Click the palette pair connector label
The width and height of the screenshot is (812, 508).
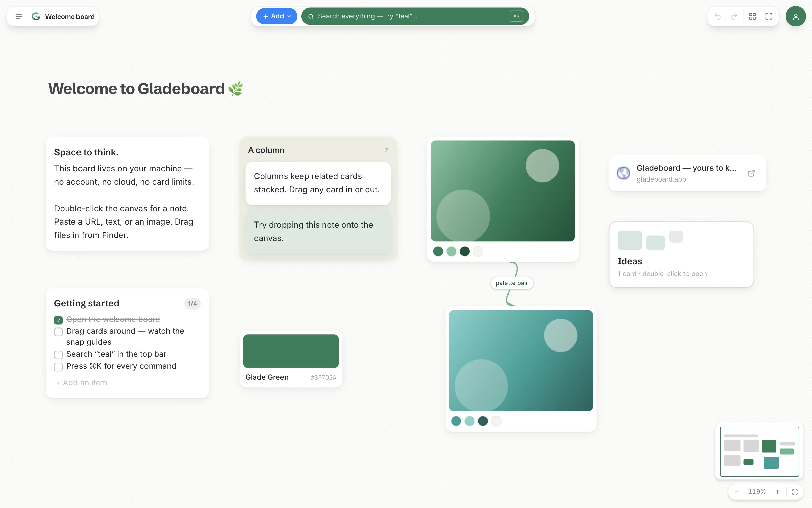(512, 283)
